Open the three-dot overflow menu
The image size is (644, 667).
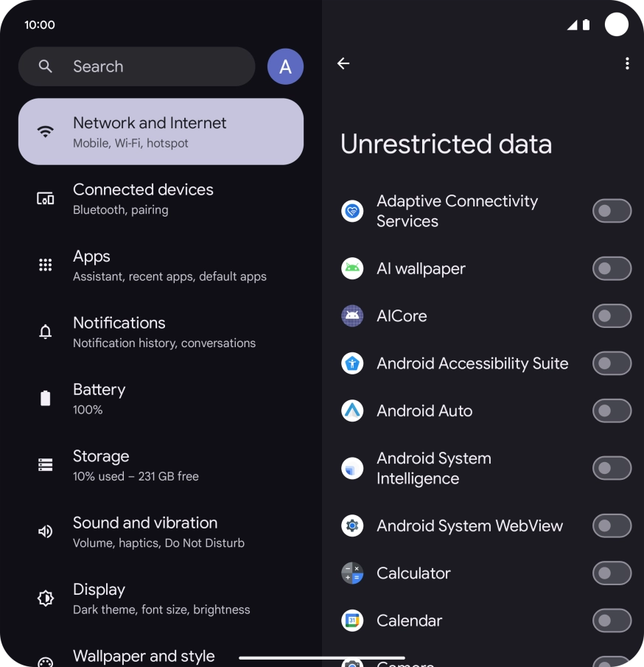[627, 63]
